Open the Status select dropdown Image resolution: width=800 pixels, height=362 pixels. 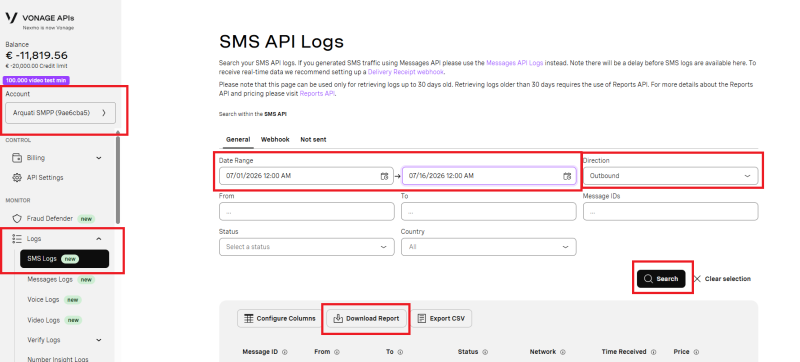(x=307, y=247)
